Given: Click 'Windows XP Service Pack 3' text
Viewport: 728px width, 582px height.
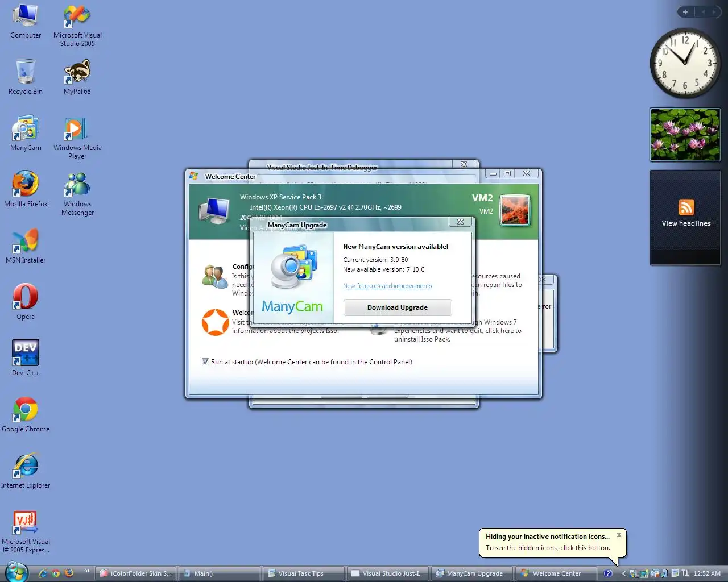Looking at the screenshot, I should [x=280, y=197].
